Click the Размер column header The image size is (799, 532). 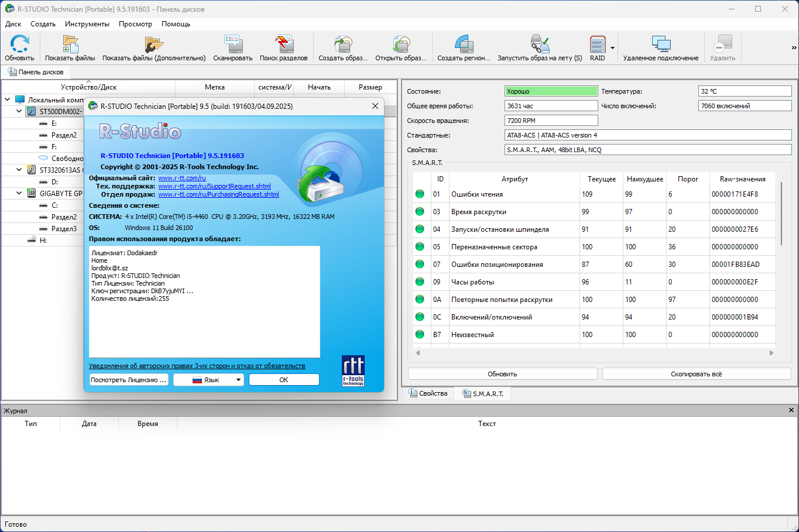[x=370, y=87]
